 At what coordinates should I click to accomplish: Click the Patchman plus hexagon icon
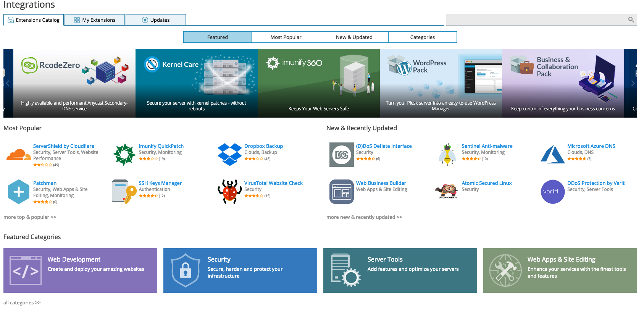coord(18,192)
